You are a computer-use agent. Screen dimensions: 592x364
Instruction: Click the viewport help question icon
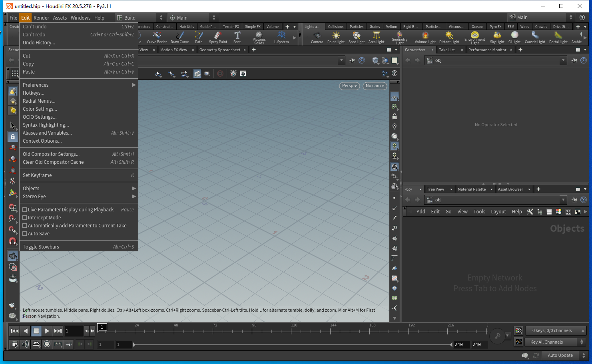tap(395, 74)
